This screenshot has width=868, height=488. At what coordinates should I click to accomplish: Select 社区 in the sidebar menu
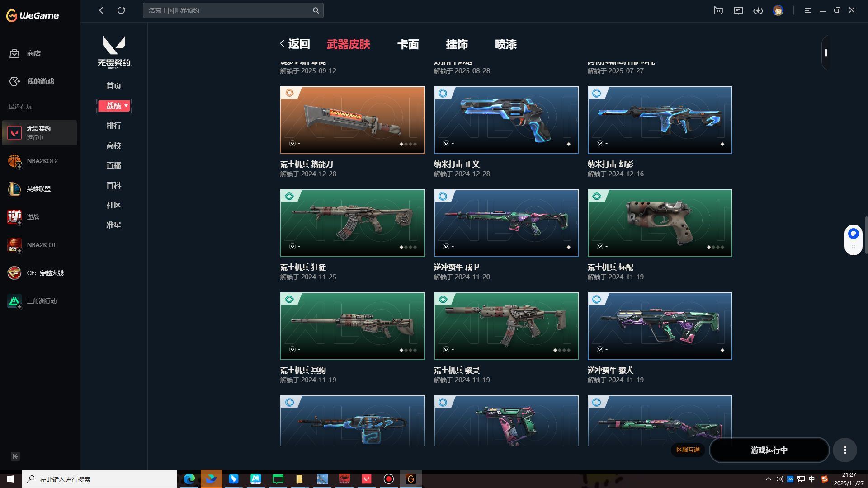tap(113, 205)
